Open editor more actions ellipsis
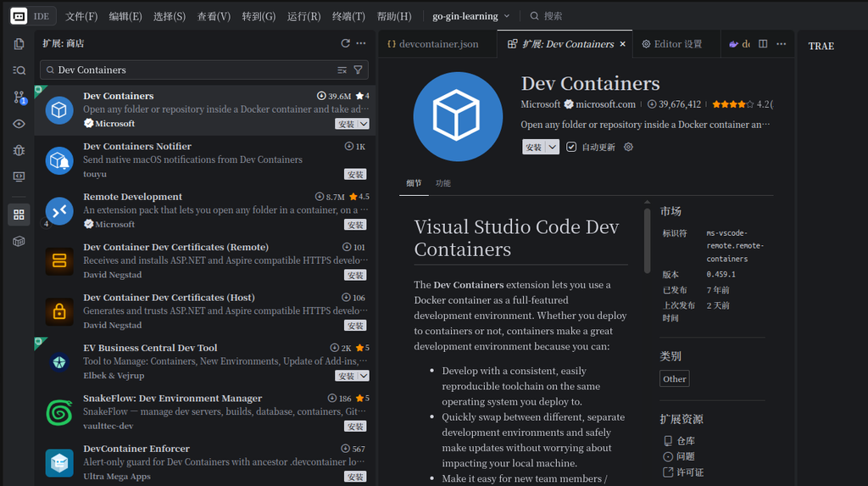 click(x=781, y=44)
